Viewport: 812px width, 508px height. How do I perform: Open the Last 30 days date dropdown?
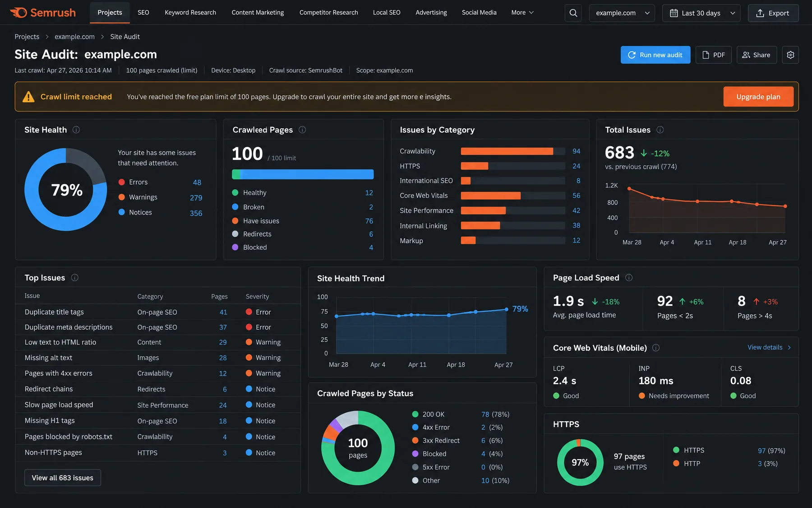[x=701, y=13]
